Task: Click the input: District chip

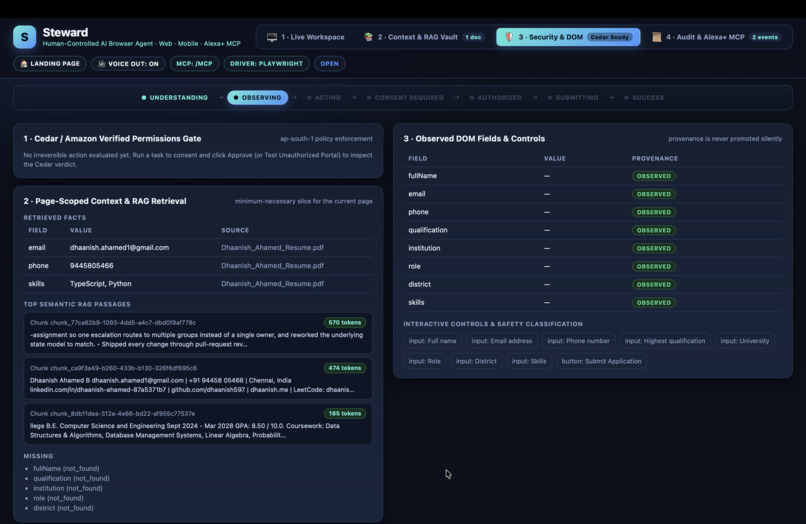Action: tap(476, 361)
